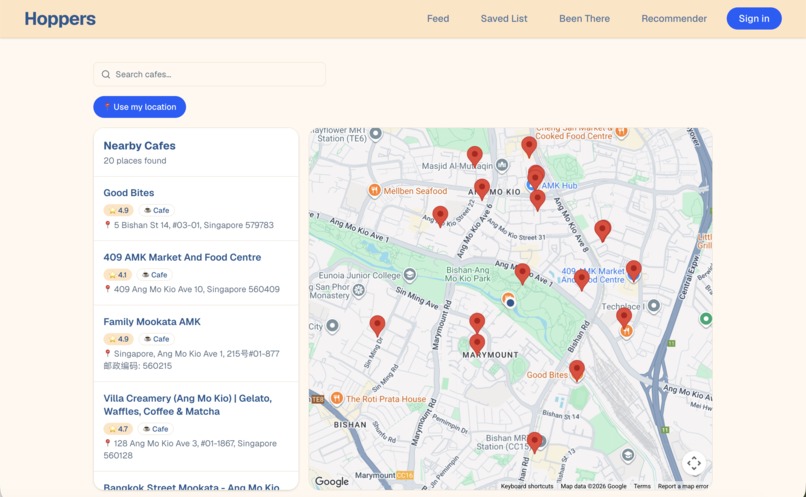Image resolution: width=806 pixels, height=497 pixels.
Task: Click the red pin at Bishan MRT Station
Action: [x=535, y=441]
